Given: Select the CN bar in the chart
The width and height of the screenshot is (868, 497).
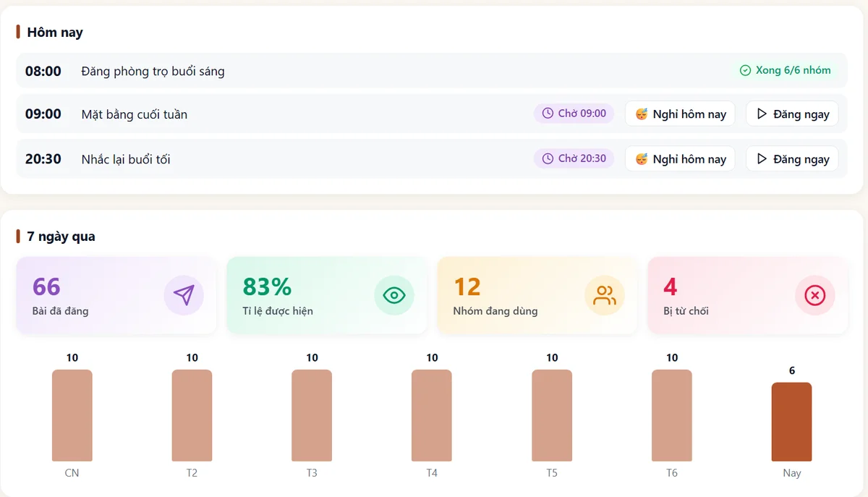Looking at the screenshot, I should pyautogui.click(x=72, y=415).
